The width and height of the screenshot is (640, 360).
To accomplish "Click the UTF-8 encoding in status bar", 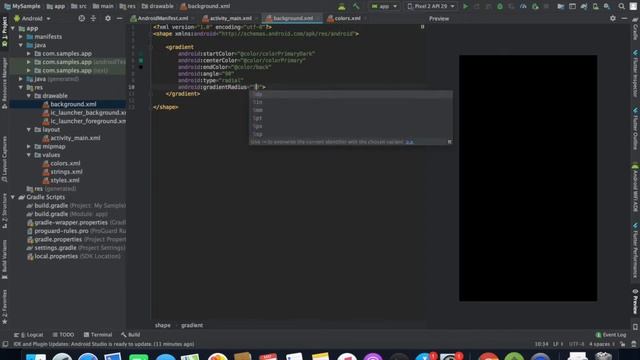I will click(576, 344).
